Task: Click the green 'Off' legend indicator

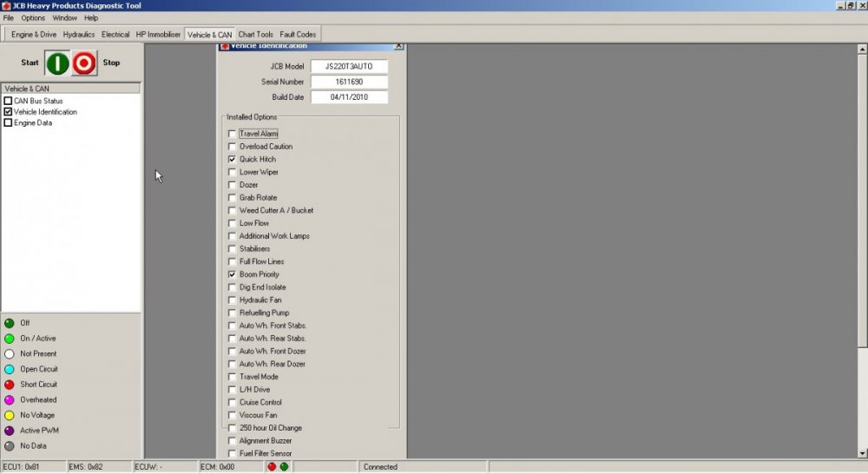Action: tap(10, 324)
